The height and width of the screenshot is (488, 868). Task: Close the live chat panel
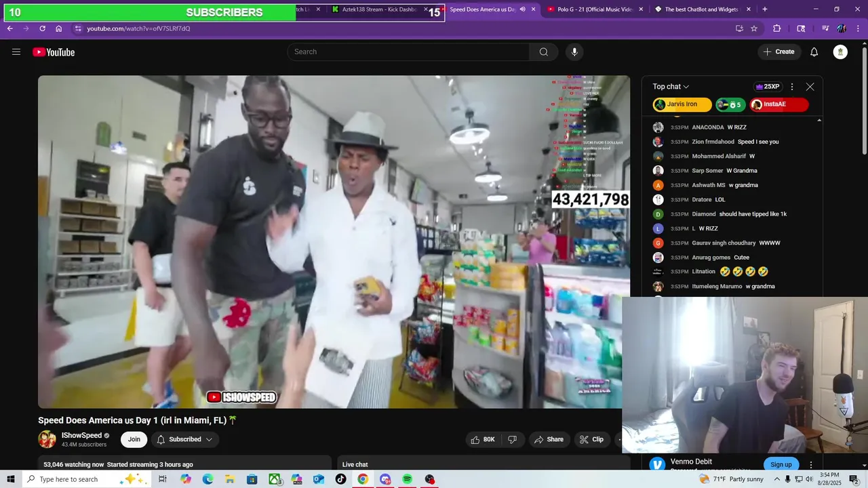pos(810,87)
